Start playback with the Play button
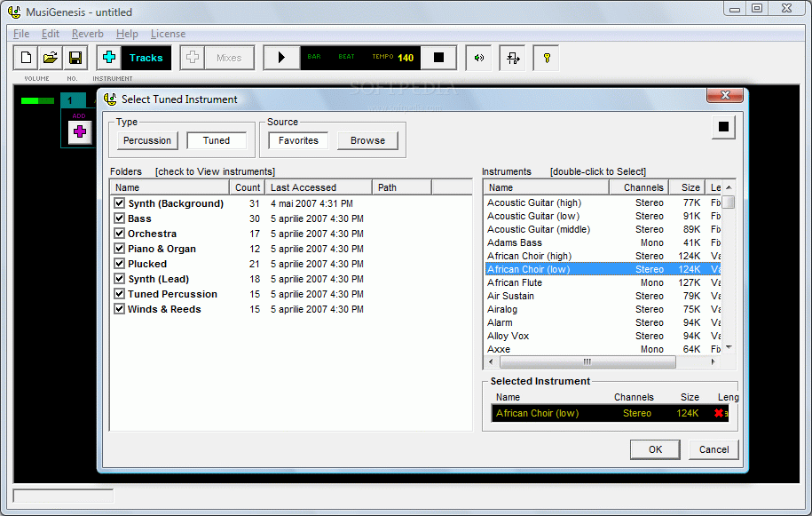The height and width of the screenshot is (516, 812). 281,58
